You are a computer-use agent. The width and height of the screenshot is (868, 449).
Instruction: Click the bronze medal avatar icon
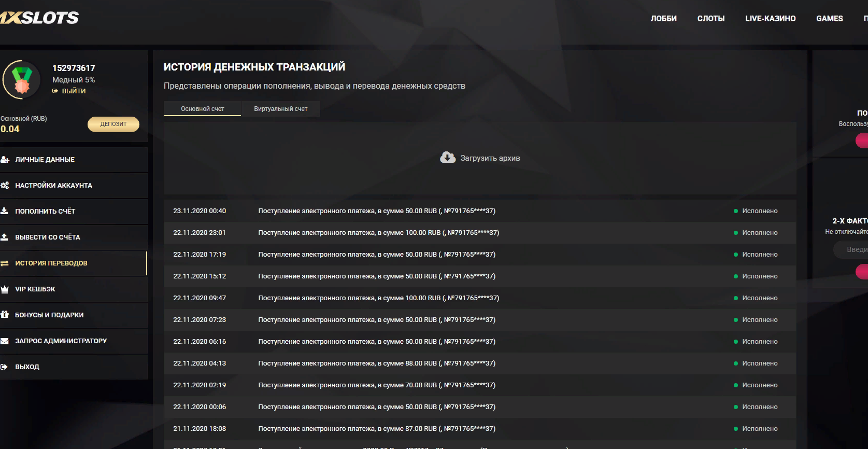pyautogui.click(x=21, y=80)
